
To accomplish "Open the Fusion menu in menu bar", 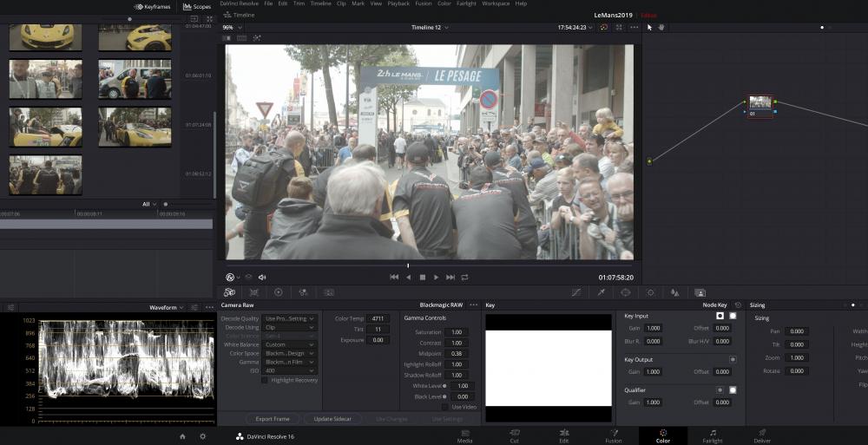I will [424, 3].
